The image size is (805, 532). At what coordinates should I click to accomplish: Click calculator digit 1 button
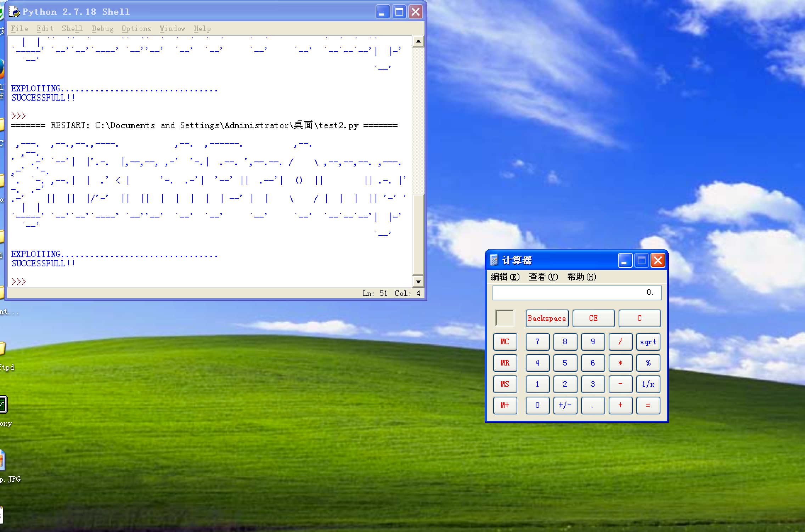click(537, 384)
